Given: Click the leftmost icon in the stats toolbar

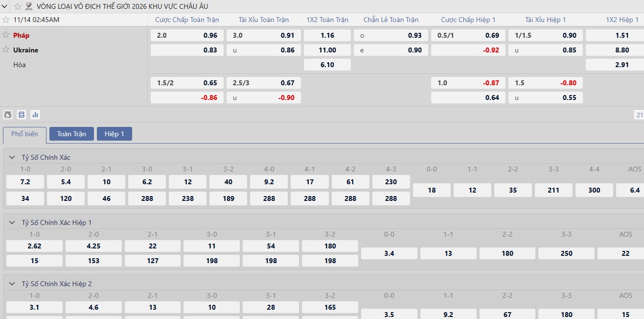Looking at the screenshot, I should click(8, 115).
